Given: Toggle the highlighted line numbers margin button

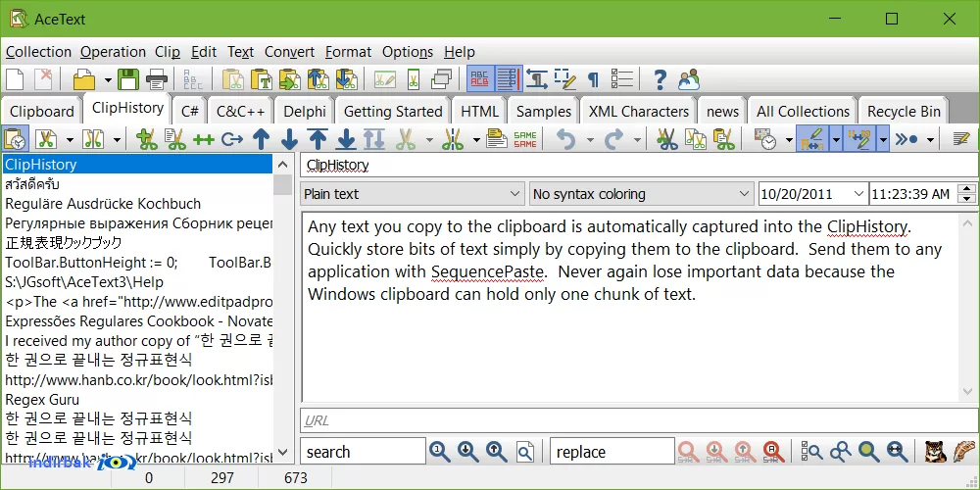Looking at the screenshot, I should pyautogui.click(x=507, y=79).
